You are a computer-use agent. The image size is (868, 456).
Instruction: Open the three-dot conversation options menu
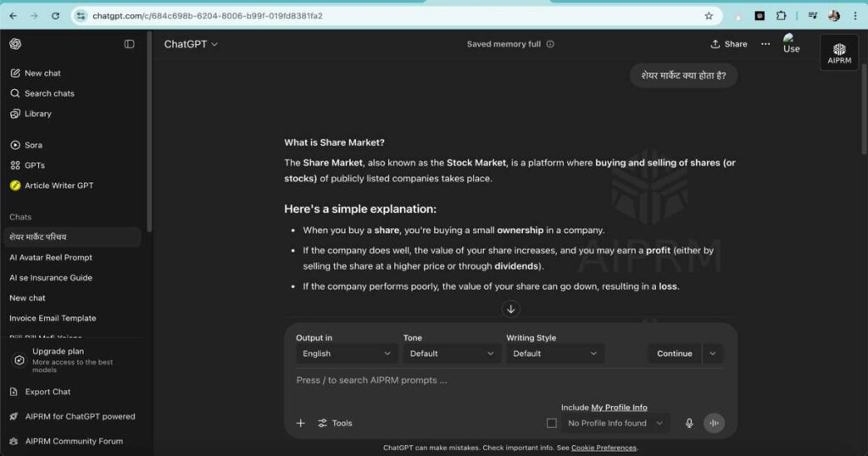point(765,44)
